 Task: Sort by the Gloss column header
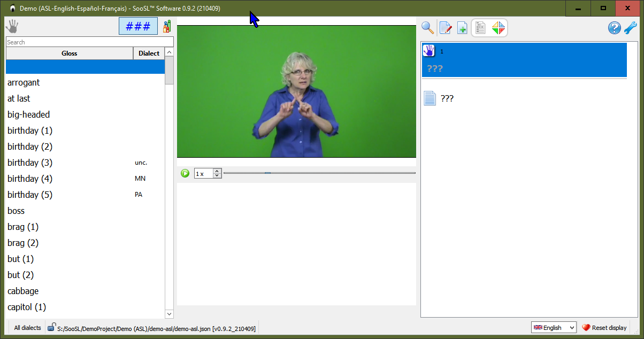click(x=70, y=53)
